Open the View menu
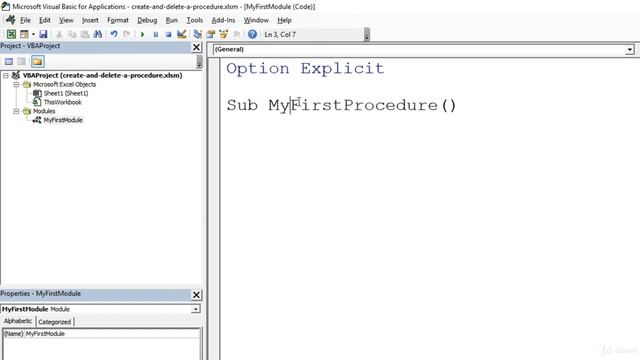The width and height of the screenshot is (640, 360). pyautogui.click(x=66, y=20)
